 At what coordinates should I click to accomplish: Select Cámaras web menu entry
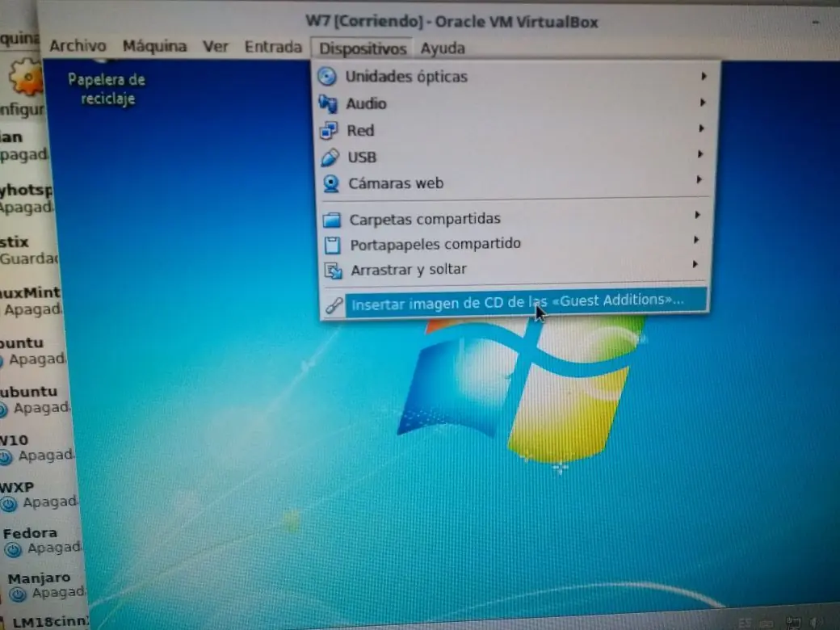coord(513,183)
